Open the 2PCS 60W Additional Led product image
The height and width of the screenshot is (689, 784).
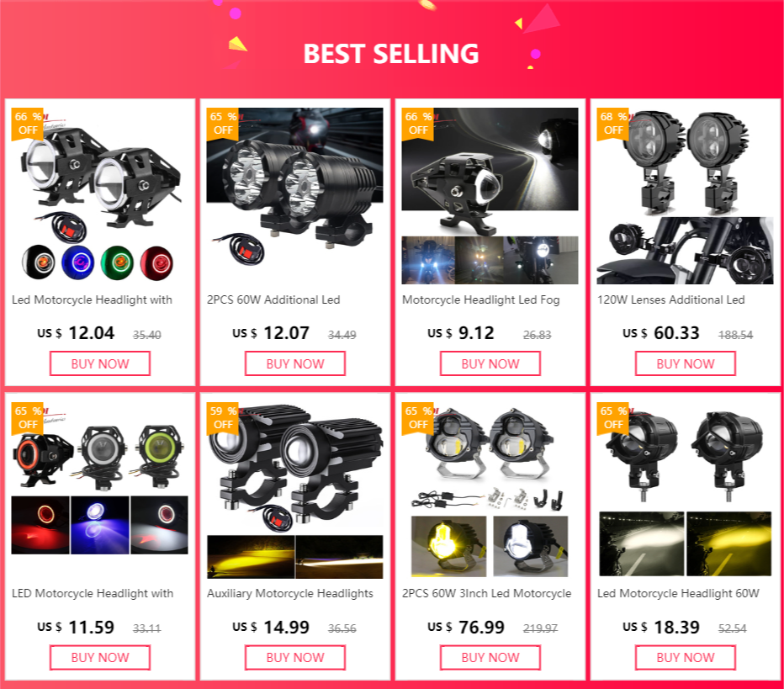(x=295, y=196)
